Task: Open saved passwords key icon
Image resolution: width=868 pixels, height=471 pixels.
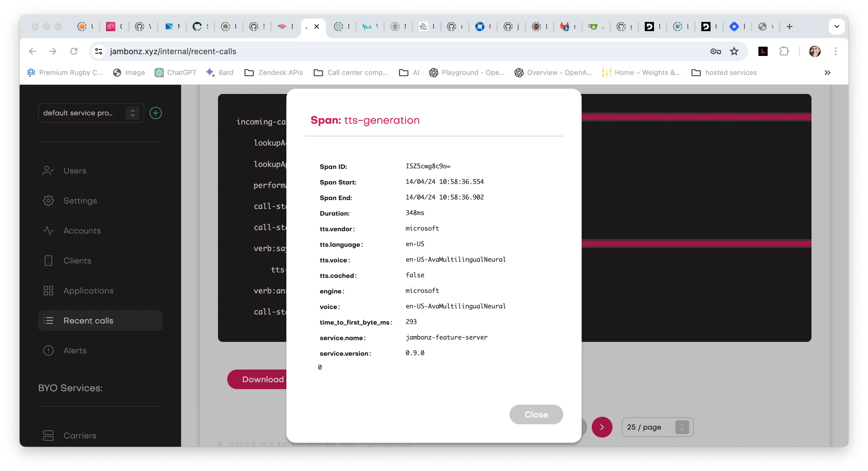Action: (x=715, y=51)
